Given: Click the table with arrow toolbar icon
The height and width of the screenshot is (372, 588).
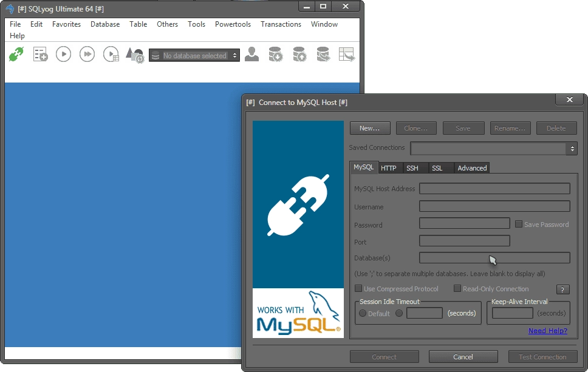Looking at the screenshot, I should (346, 55).
